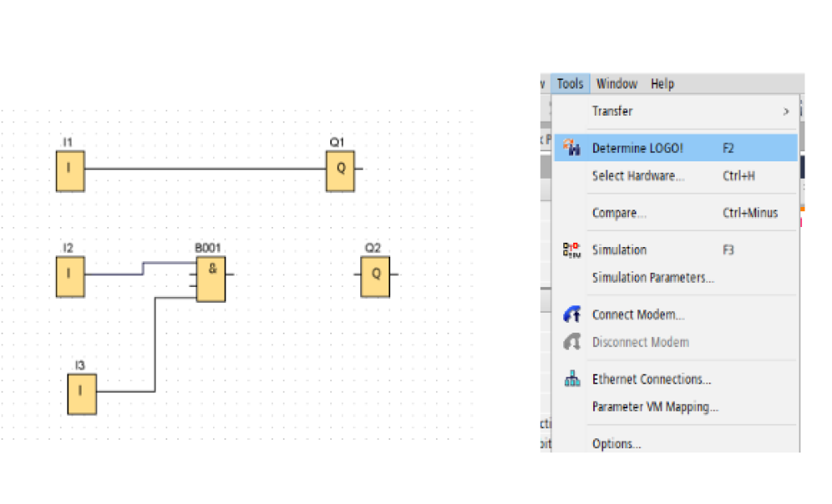The width and height of the screenshot is (832, 504).
Task: Click the Transfer submenu arrow
Action: click(786, 111)
